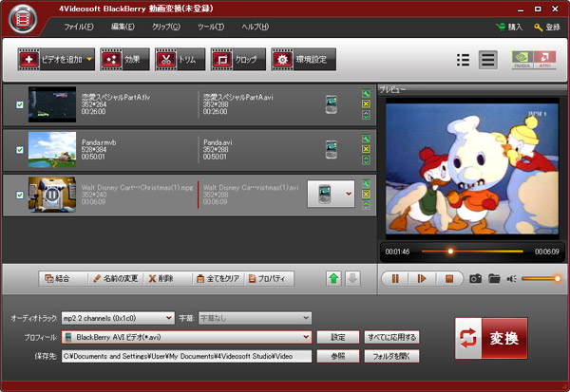Click the preview seek bar handle

(x=450, y=251)
